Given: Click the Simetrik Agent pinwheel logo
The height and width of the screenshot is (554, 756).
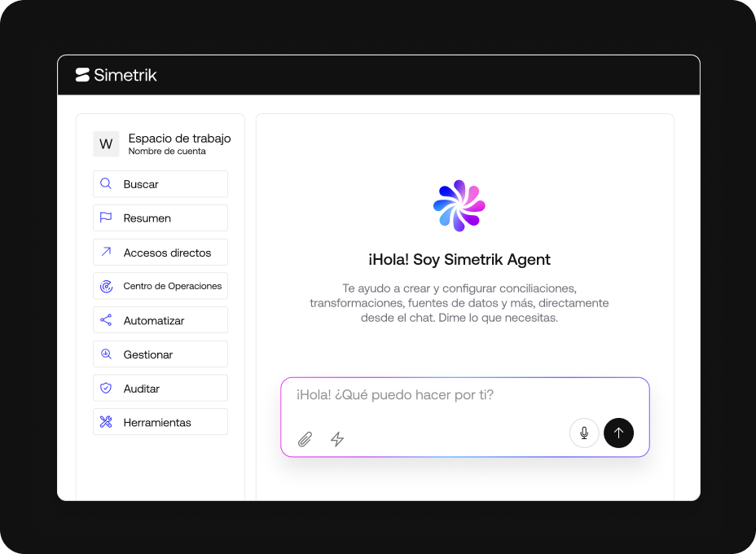Looking at the screenshot, I should coord(459,206).
